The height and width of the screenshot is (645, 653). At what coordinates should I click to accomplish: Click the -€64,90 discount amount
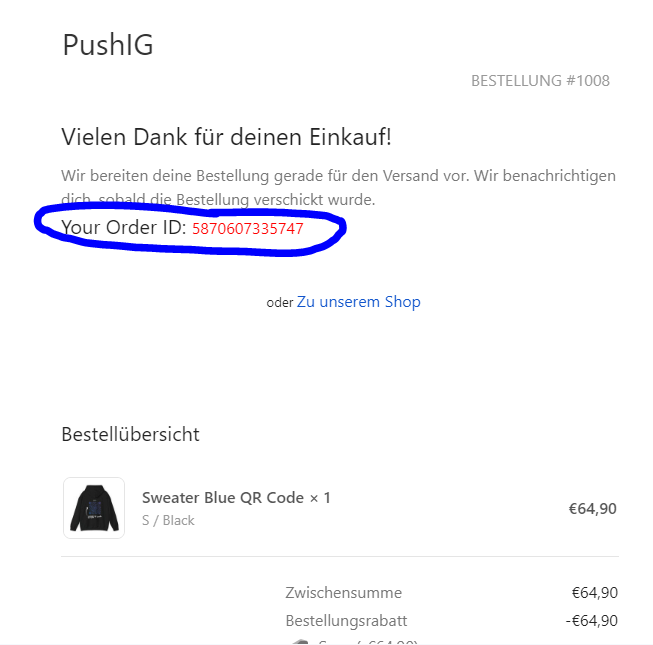pyautogui.click(x=592, y=621)
